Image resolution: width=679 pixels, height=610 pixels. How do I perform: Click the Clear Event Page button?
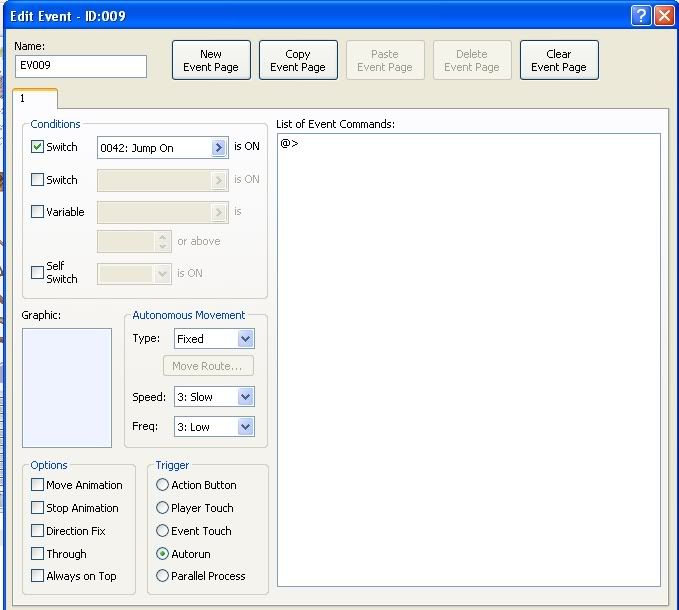tap(558, 60)
